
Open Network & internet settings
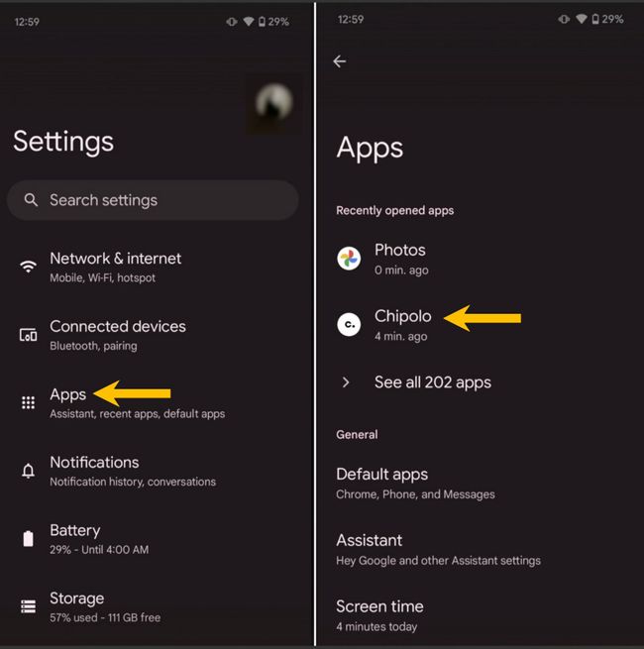point(157,267)
